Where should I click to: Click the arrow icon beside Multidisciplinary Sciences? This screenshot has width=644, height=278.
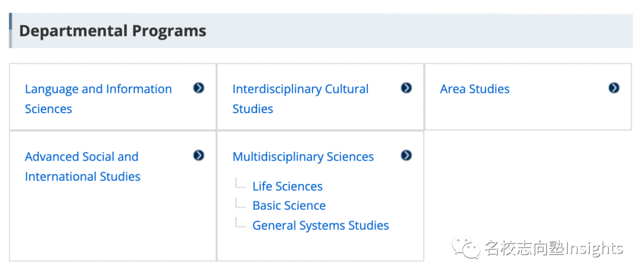click(x=406, y=155)
